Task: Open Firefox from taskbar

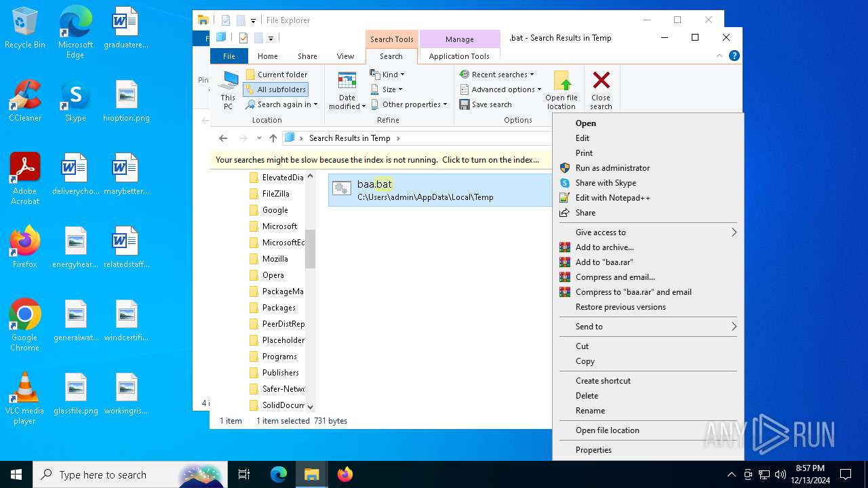Action: 345,474
